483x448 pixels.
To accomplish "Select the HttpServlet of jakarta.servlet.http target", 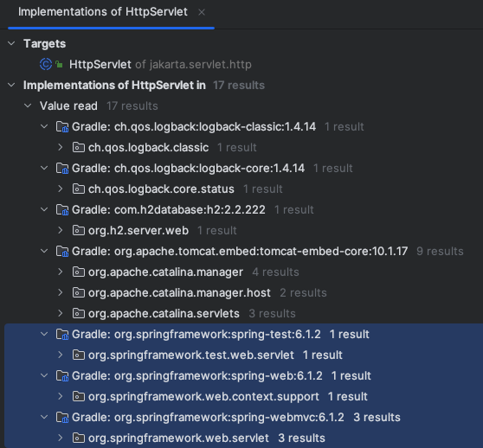I will pyautogui.click(x=160, y=64).
